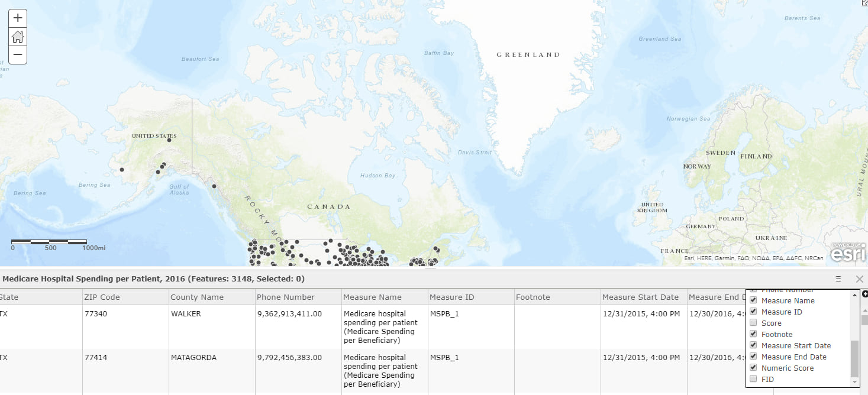Enable the Score field checkbox
This screenshot has height=395, width=868.
tap(753, 322)
